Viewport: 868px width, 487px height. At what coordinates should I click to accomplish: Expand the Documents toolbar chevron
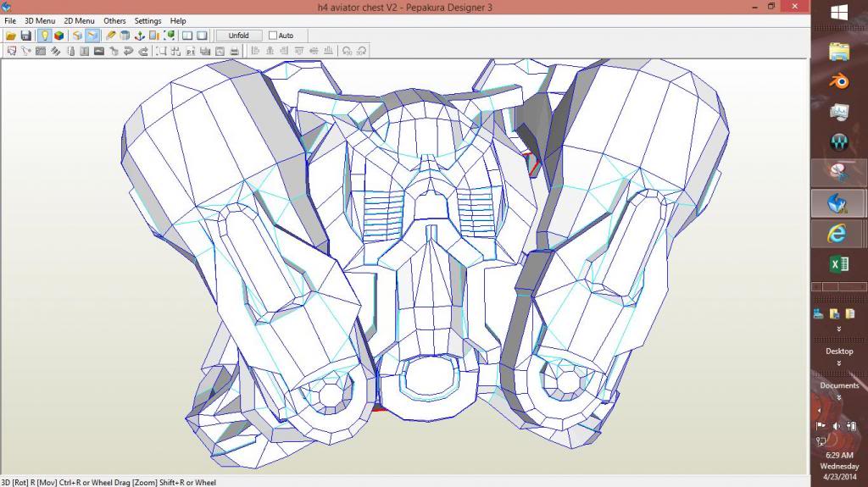[x=838, y=398]
